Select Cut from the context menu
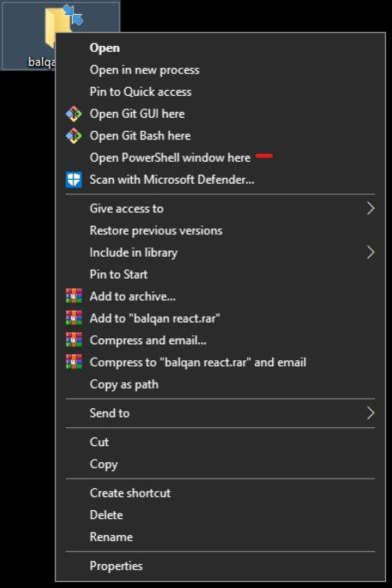The height and width of the screenshot is (588, 392). [x=220, y=442]
